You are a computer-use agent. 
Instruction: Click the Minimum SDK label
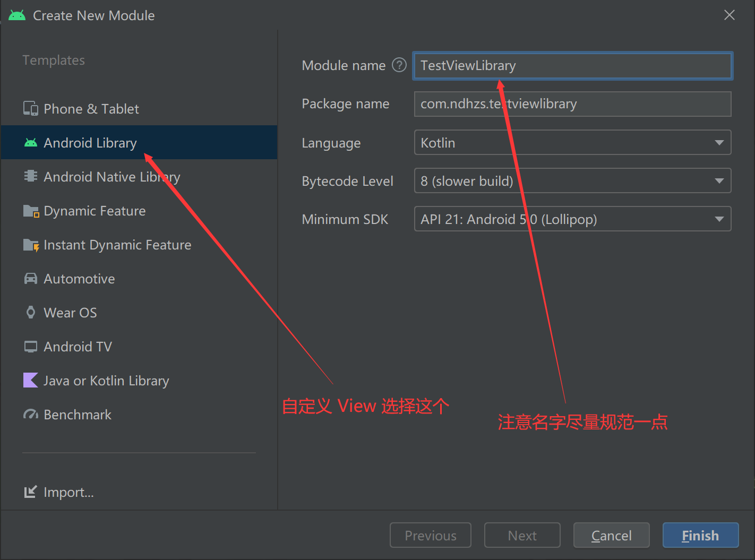345,219
